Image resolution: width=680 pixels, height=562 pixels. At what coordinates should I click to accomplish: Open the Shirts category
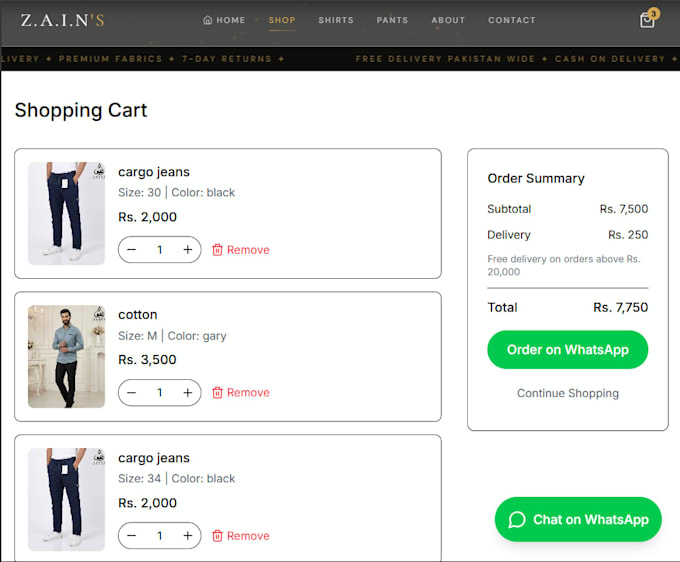coord(336,20)
